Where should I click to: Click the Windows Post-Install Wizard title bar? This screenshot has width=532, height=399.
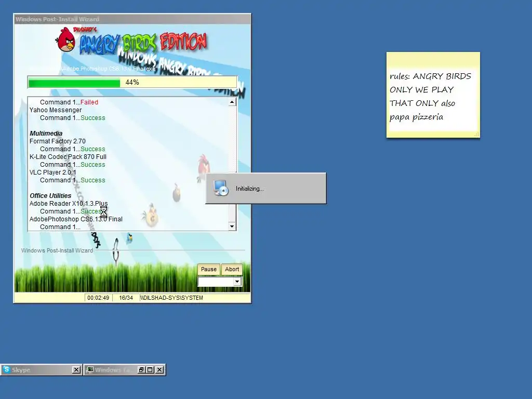132,19
